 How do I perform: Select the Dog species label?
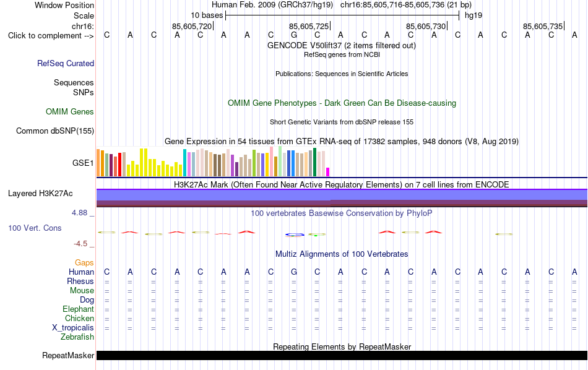[87, 300]
